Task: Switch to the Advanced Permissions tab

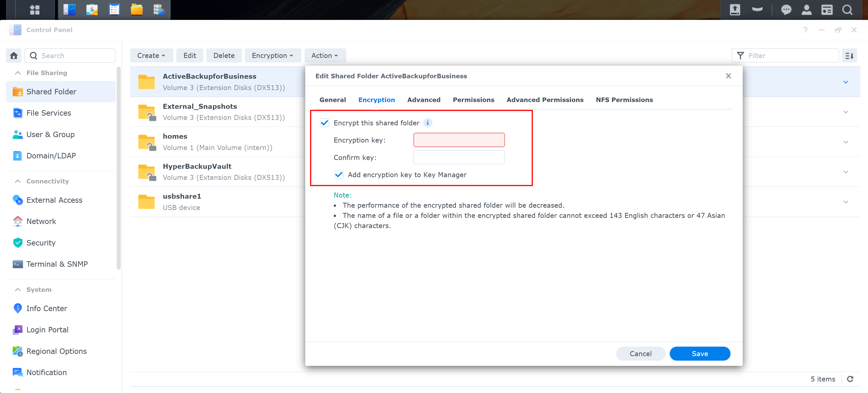Action: pyautogui.click(x=545, y=100)
